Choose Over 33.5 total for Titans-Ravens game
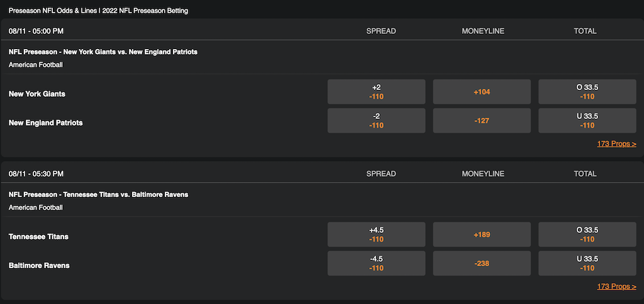The image size is (644, 304). pyautogui.click(x=587, y=235)
